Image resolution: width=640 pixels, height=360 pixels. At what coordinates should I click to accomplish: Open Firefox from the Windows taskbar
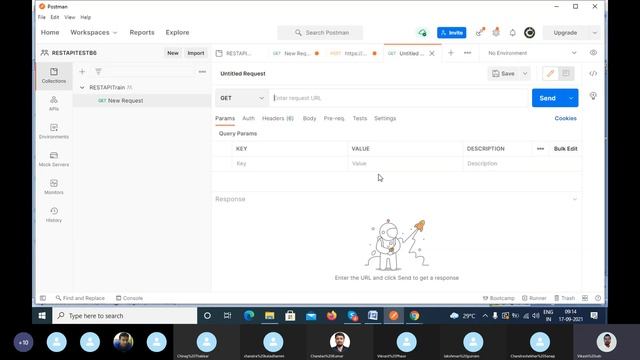coord(331,316)
